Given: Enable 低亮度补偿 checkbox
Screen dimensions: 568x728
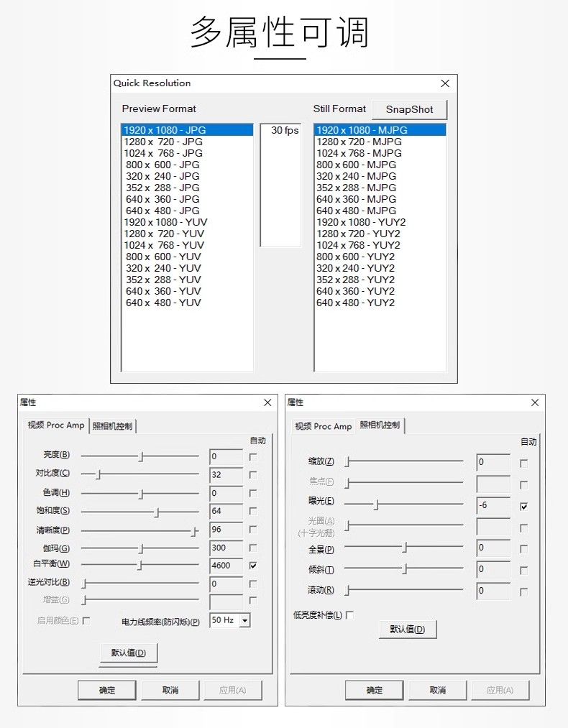Looking at the screenshot, I should tap(349, 615).
